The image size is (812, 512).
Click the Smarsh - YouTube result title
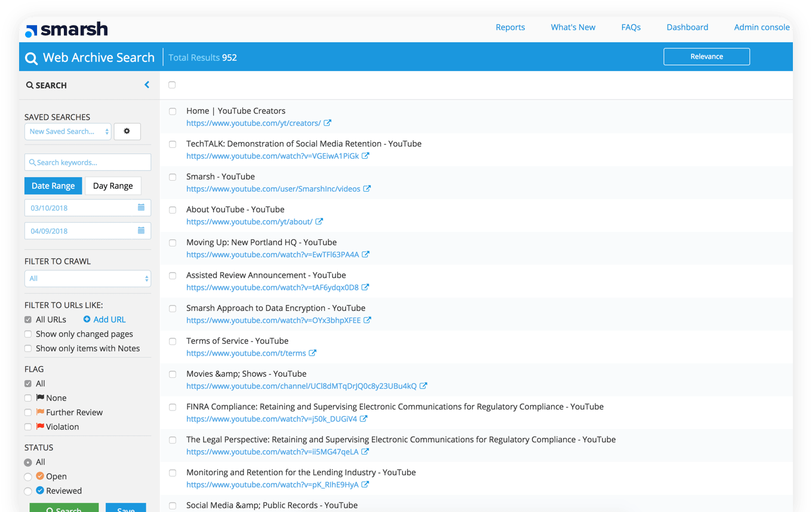[x=220, y=177]
